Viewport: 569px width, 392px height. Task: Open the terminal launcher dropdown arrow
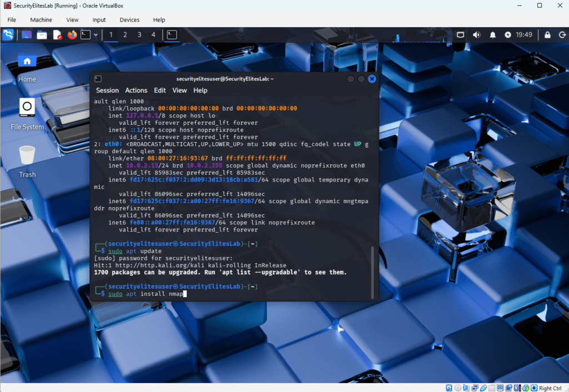click(96, 34)
